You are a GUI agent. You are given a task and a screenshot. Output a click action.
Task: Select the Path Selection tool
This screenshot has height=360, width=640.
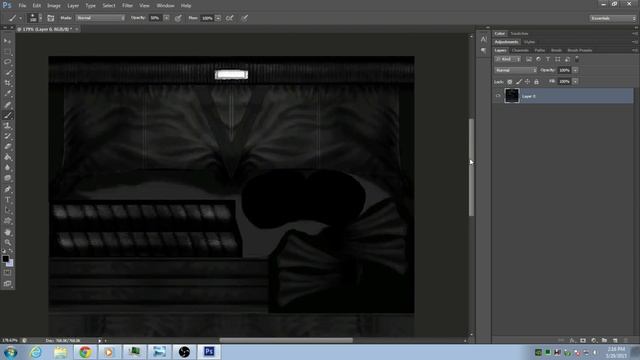pyautogui.click(x=7, y=211)
